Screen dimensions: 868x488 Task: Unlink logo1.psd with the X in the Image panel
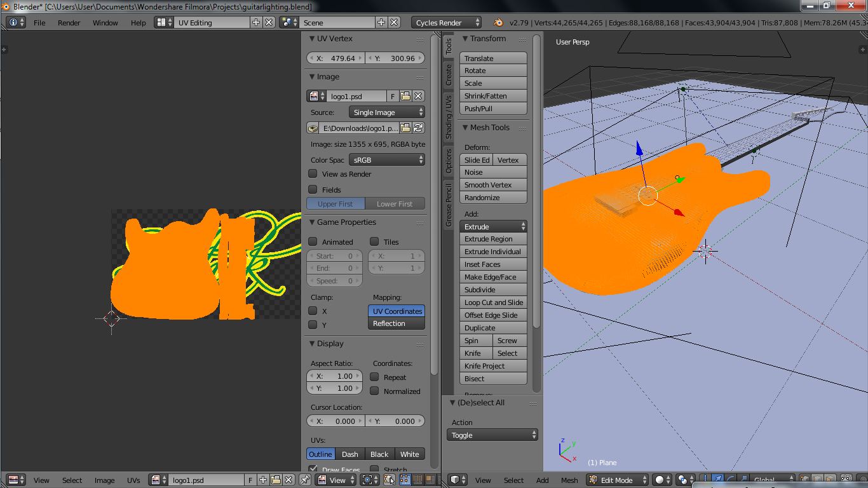pos(418,97)
